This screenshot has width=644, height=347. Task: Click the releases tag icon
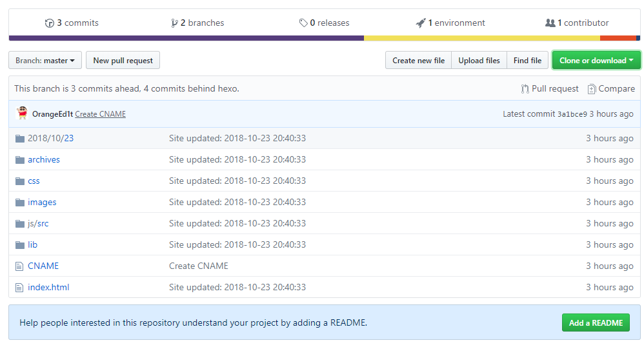tap(303, 23)
